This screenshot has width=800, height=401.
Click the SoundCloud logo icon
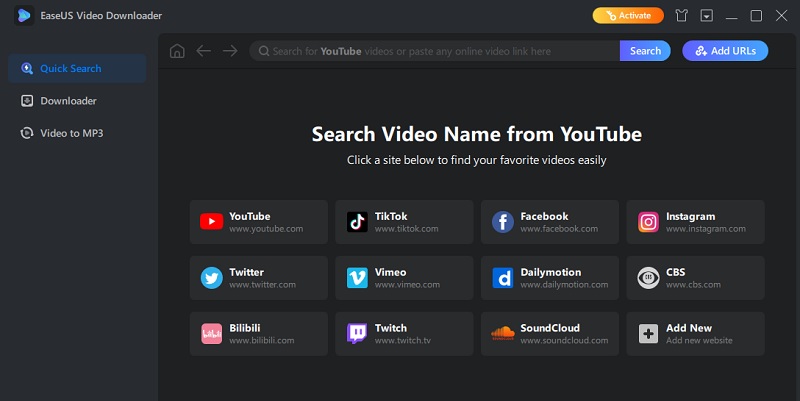coord(503,334)
